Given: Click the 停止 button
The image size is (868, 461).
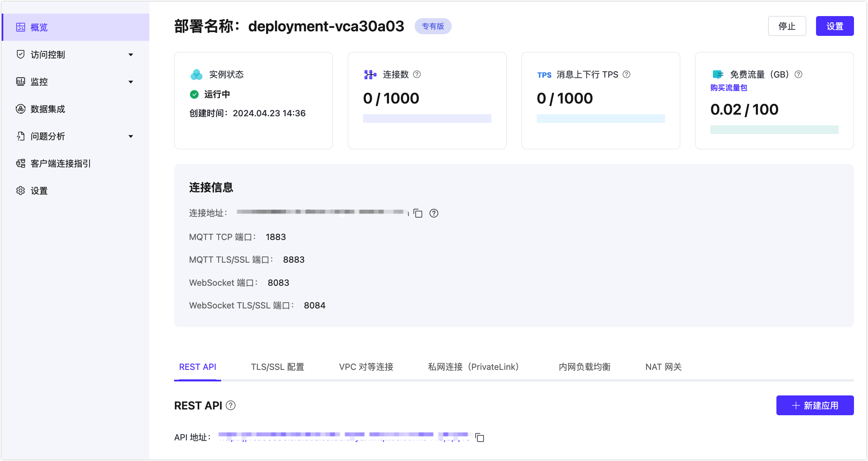Looking at the screenshot, I should click(787, 26).
